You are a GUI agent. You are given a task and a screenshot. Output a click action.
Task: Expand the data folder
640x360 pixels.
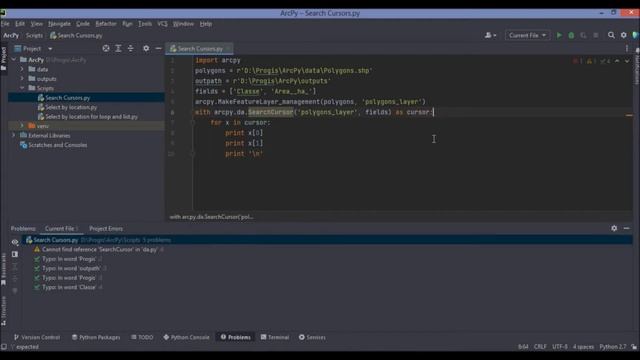(x=22, y=69)
